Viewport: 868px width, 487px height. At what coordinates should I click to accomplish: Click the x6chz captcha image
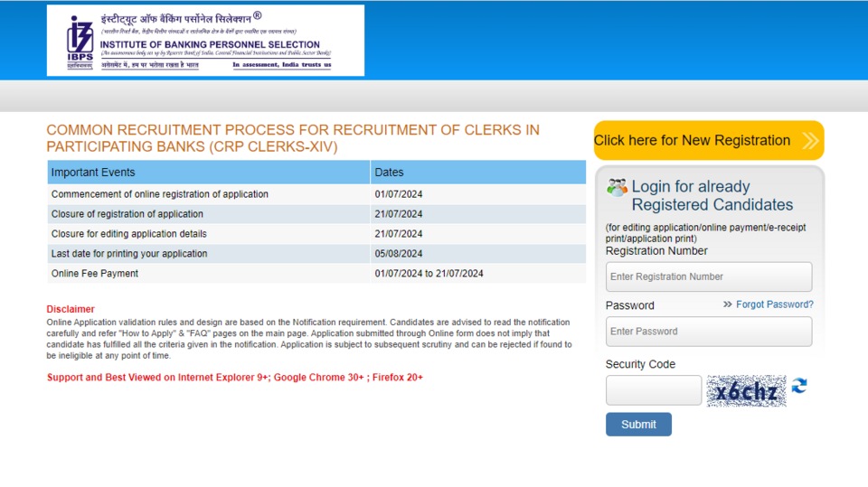pos(746,390)
